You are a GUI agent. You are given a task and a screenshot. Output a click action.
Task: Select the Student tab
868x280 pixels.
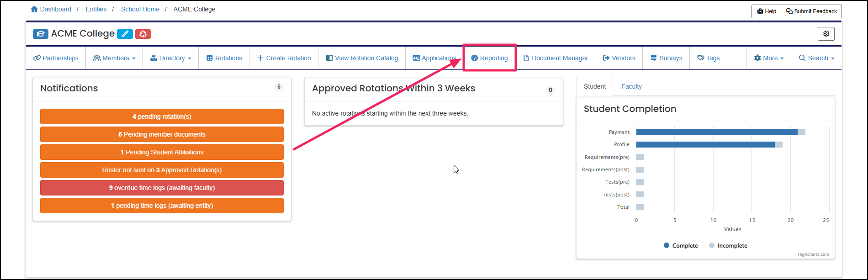click(595, 86)
